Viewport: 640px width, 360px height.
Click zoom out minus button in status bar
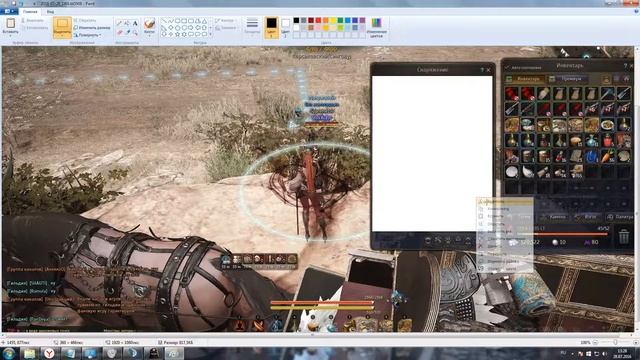pos(595,342)
